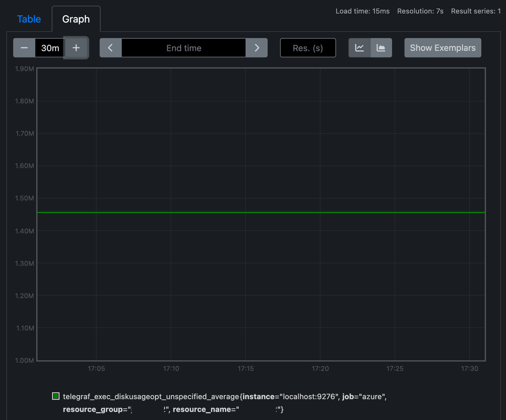This screenshot has height=420, width=506.
Task: Switch to unstacked line chart mode
Action: pos(359,48)
